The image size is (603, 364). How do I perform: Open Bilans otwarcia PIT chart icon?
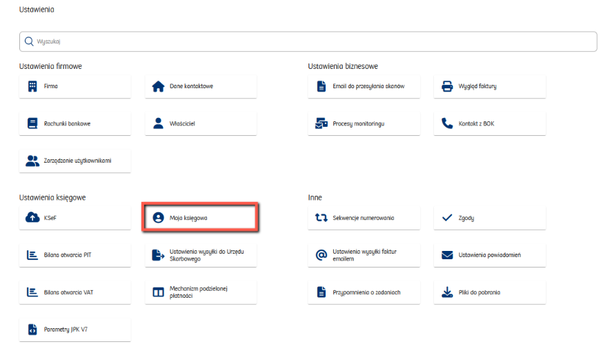[32, 255]
